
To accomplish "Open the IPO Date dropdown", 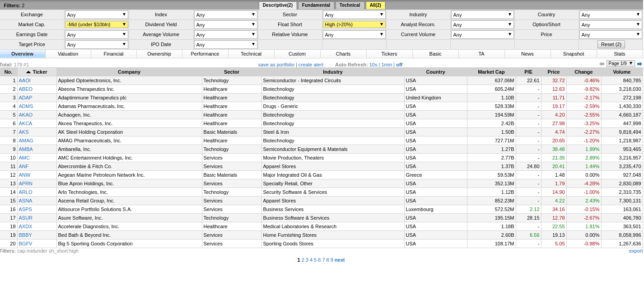I will (x=226, y=44).
